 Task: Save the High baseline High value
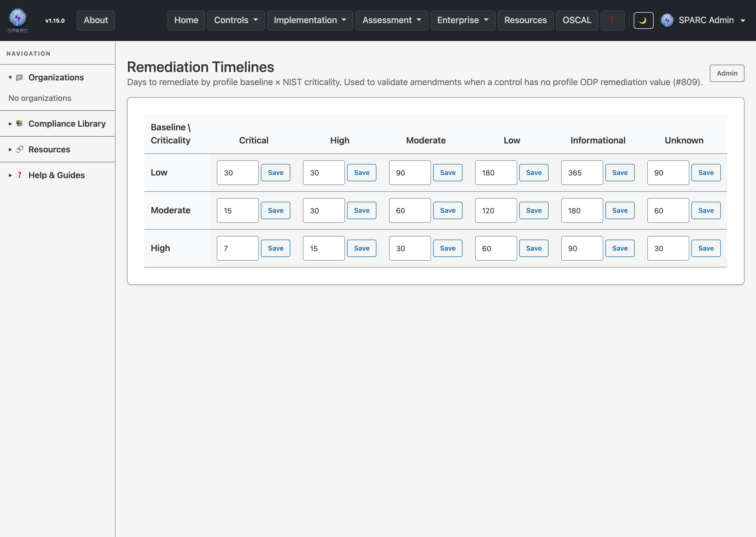coord(361,248)
